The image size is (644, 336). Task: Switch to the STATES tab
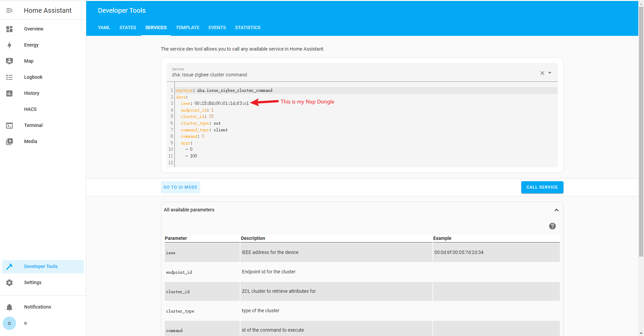tap(128, 27)
